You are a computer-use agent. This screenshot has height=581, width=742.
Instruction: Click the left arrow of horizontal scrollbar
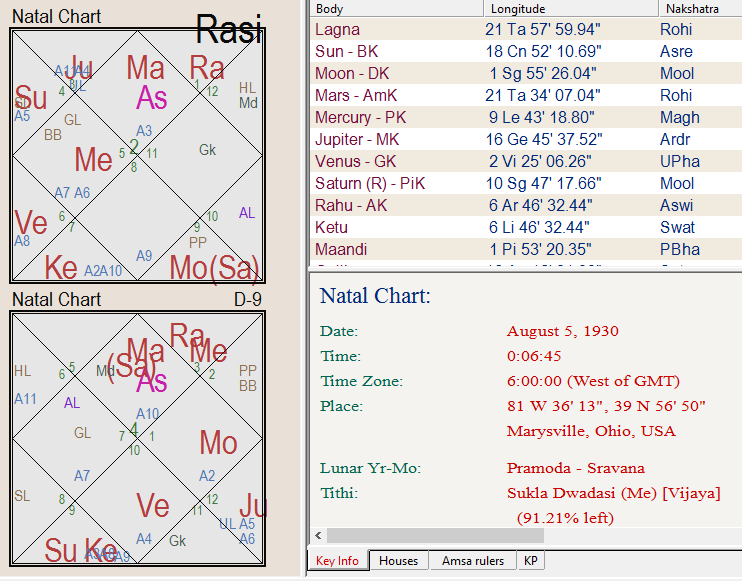click(x=318, y=536)
